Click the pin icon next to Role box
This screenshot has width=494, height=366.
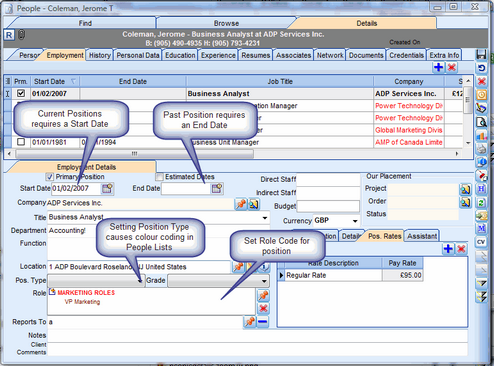263,295
